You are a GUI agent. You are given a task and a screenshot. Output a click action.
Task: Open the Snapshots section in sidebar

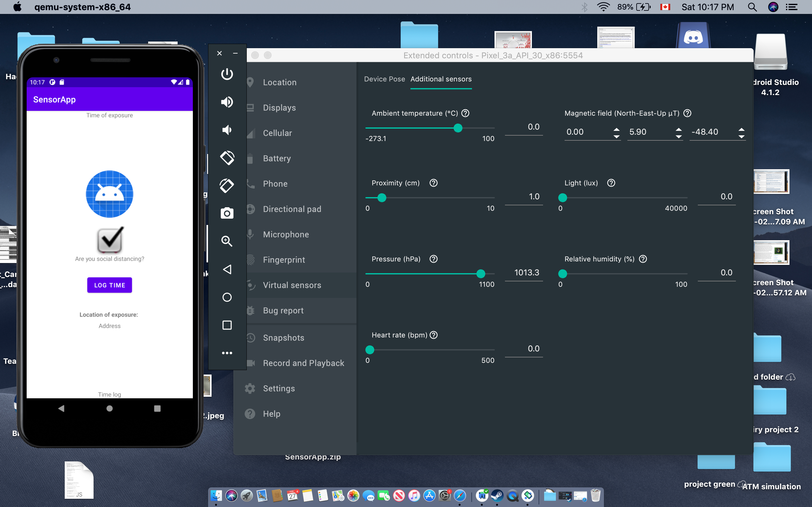coord(283,338)
